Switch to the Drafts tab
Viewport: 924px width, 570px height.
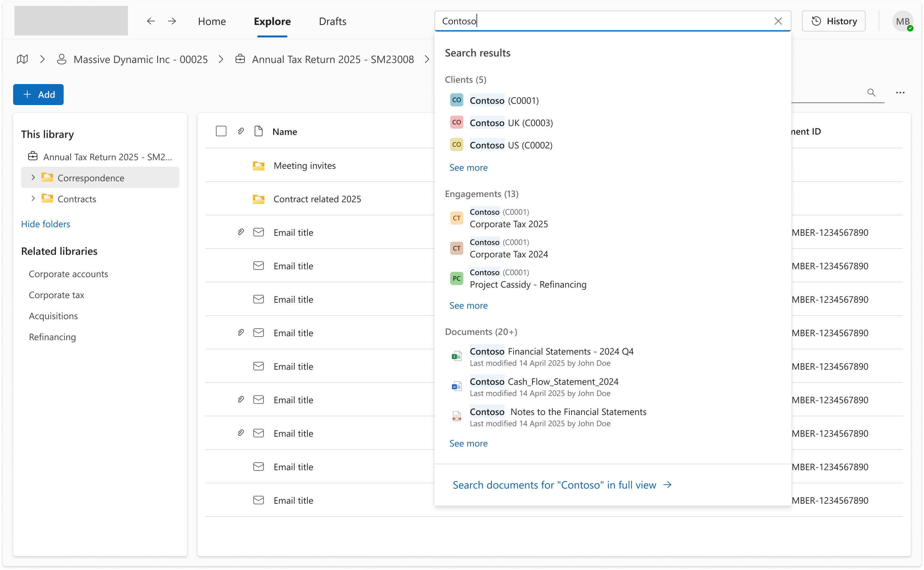333,21
